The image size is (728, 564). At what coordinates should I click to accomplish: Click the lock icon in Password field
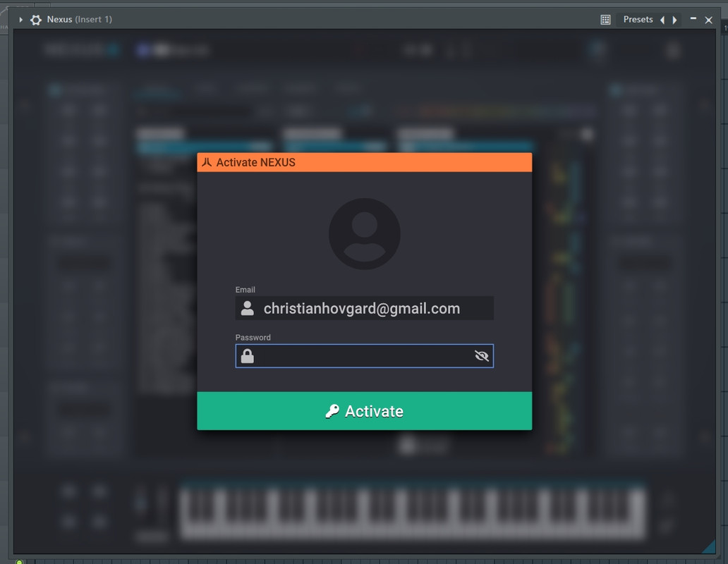click(x=248, y=356)
